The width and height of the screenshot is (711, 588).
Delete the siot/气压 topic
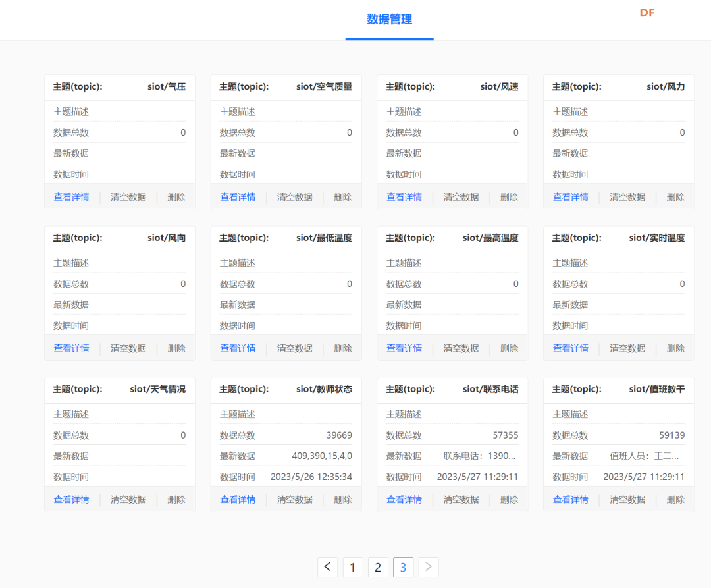coord(176,197)
